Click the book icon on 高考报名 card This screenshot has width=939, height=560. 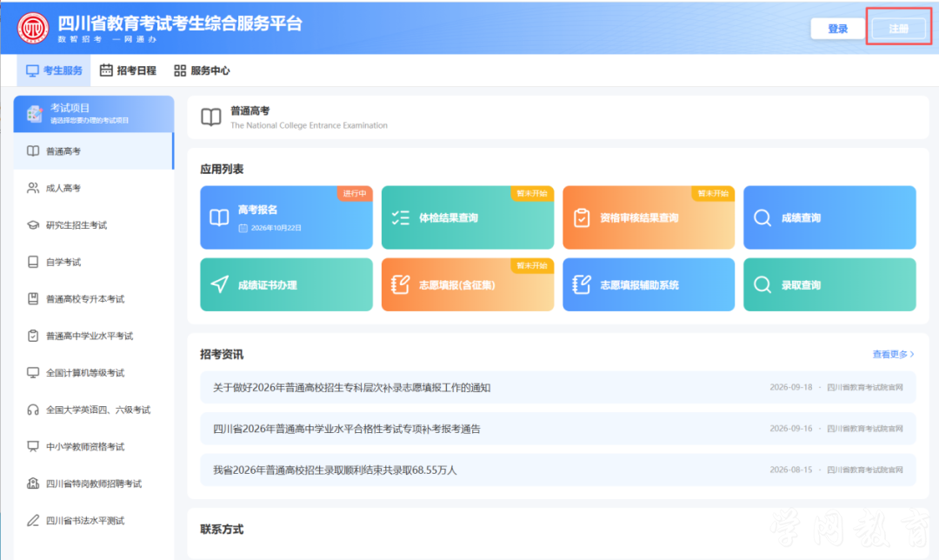pyautogui.click(x=219, y=217)
